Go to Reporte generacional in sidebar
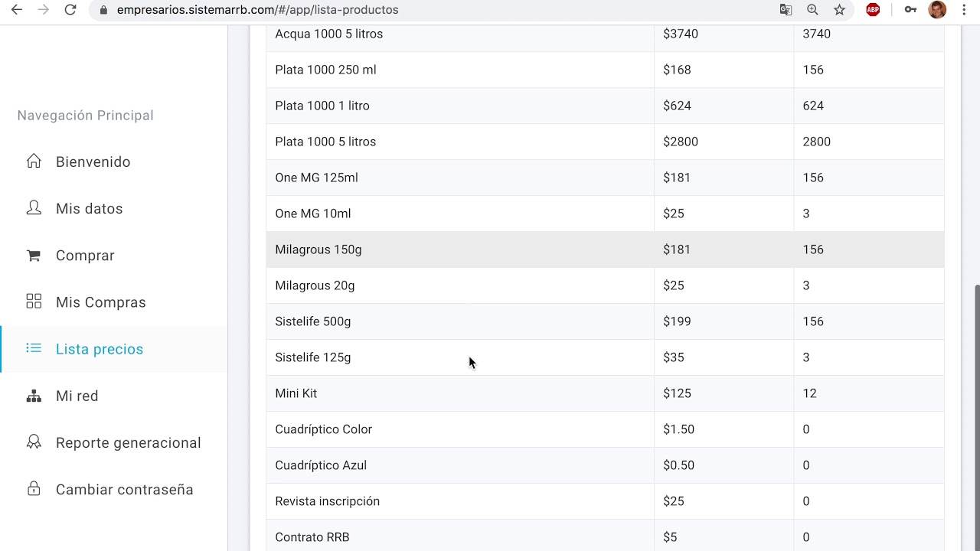The width and height of the screenshot is (980, 551). pos(128,443)
